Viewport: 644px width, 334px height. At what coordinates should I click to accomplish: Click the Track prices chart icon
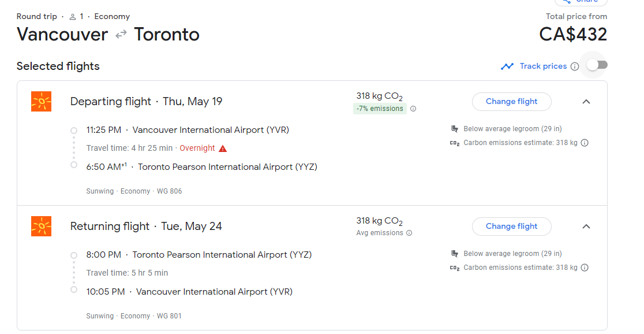point(507,66)
